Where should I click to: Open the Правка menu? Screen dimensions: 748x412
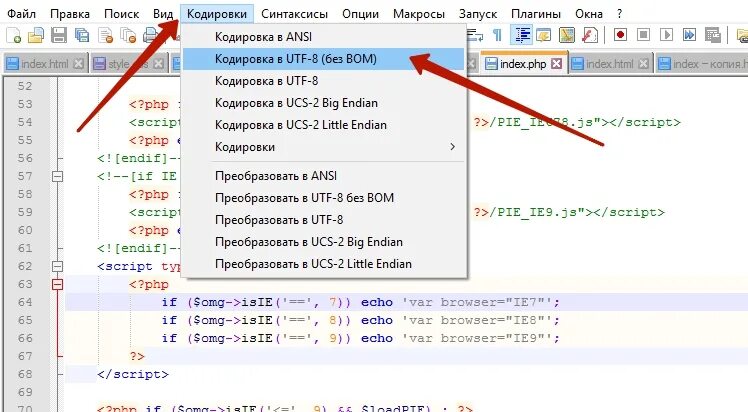[70, 14]
